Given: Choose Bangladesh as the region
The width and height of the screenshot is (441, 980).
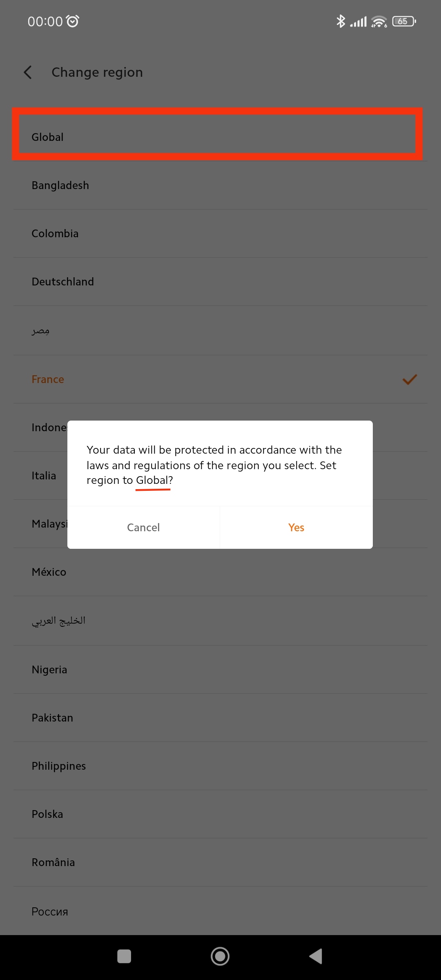Looking at the screenshot, I should (x=60, y=185).
